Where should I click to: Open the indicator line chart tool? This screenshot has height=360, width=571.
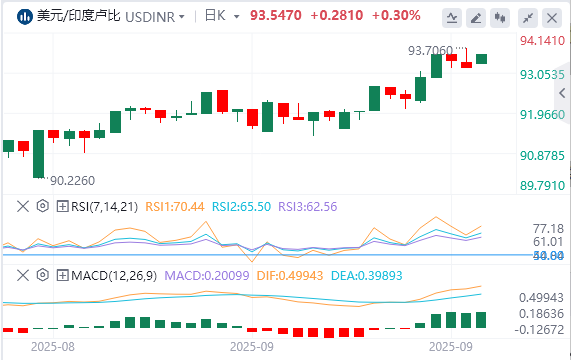[x=452, y=18]
